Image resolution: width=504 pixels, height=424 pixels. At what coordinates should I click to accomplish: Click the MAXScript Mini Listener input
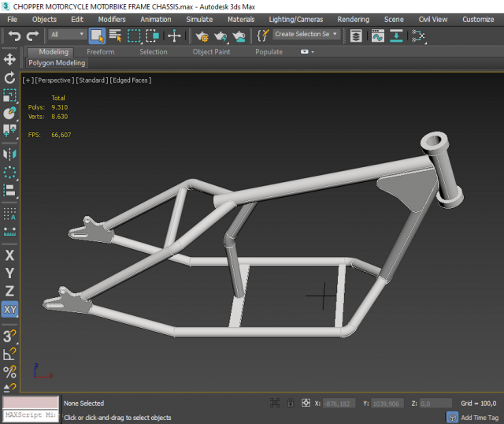pos(31,415)
